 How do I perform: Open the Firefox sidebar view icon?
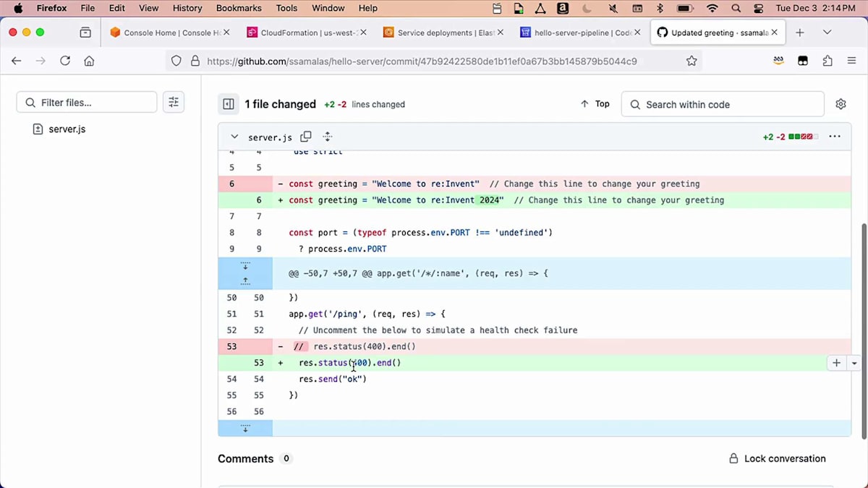click(x=85, y=33)
